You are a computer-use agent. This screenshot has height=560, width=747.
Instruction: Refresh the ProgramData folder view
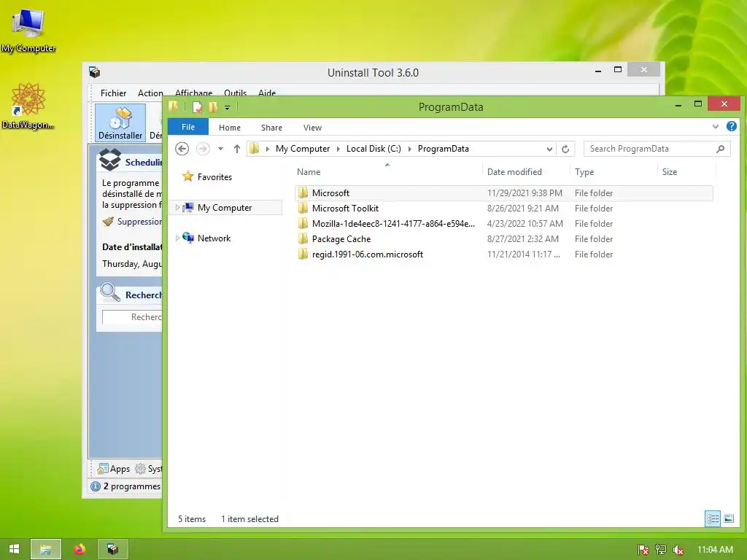pos(565,149)
